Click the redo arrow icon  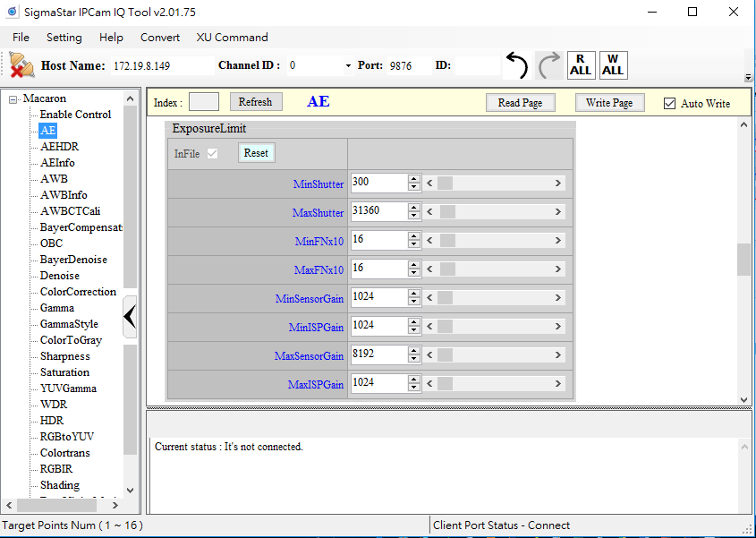click(548, 65)
